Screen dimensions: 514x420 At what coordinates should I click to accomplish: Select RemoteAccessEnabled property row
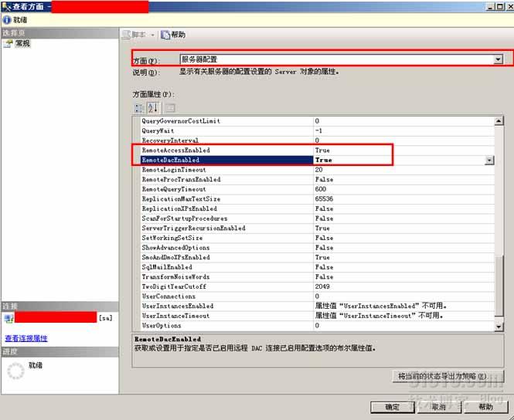pyautogui.click(x=317, y=151)
